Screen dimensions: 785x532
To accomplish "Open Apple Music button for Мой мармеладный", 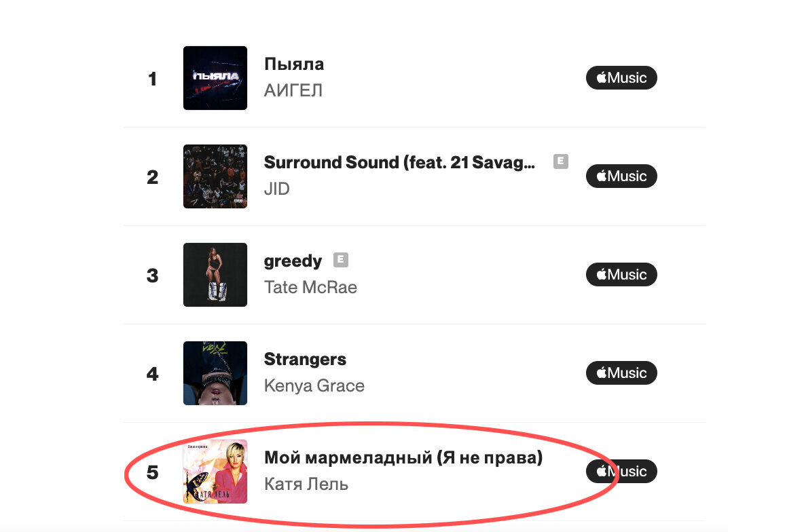I will (x=621, y=471).
